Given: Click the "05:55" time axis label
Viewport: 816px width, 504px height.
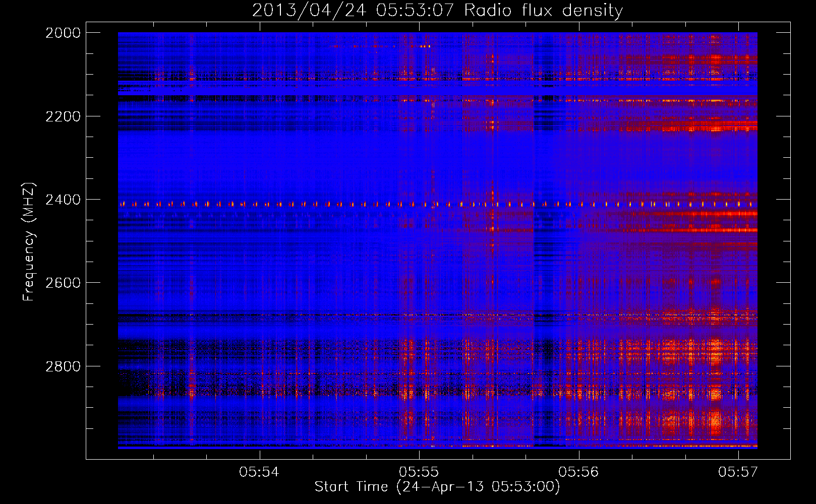Looking at the screenshot, I should (x=419, y=472).
